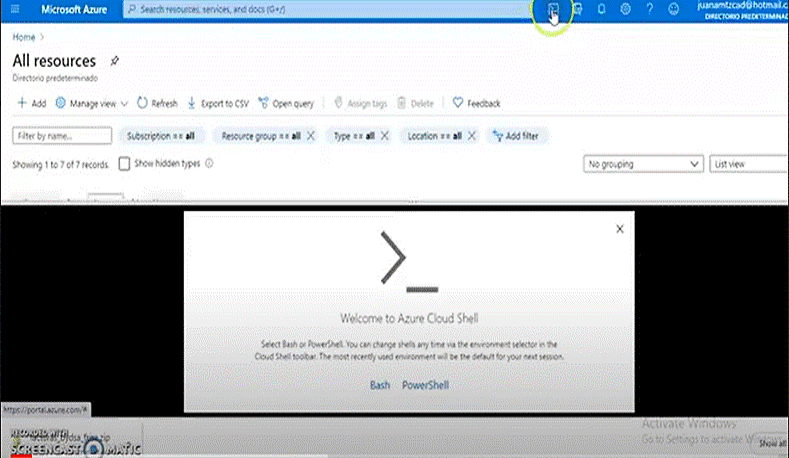Remove the Type filter
The image size is (789, 458).
click(x=384, y=136)
